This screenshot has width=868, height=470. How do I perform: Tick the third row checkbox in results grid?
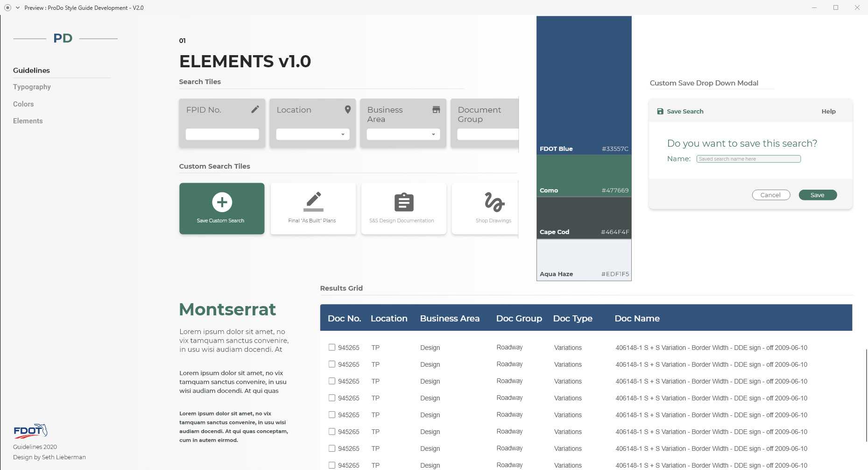click(x=332, y=381)
